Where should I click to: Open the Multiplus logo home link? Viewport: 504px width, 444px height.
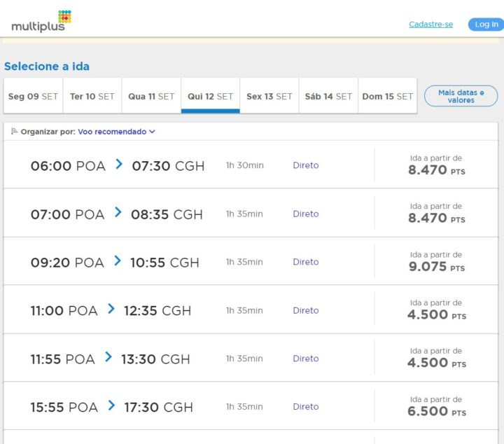click(x=41, y=22)
